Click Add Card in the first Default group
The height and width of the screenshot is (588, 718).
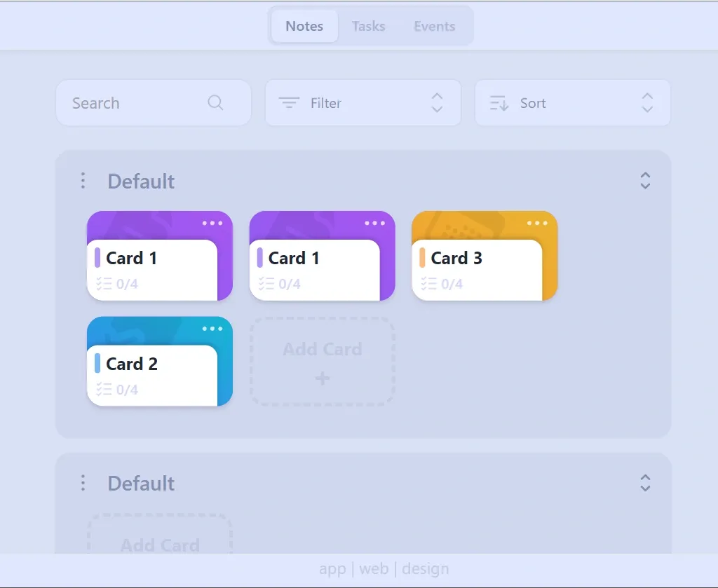click(x=323, y=362)
